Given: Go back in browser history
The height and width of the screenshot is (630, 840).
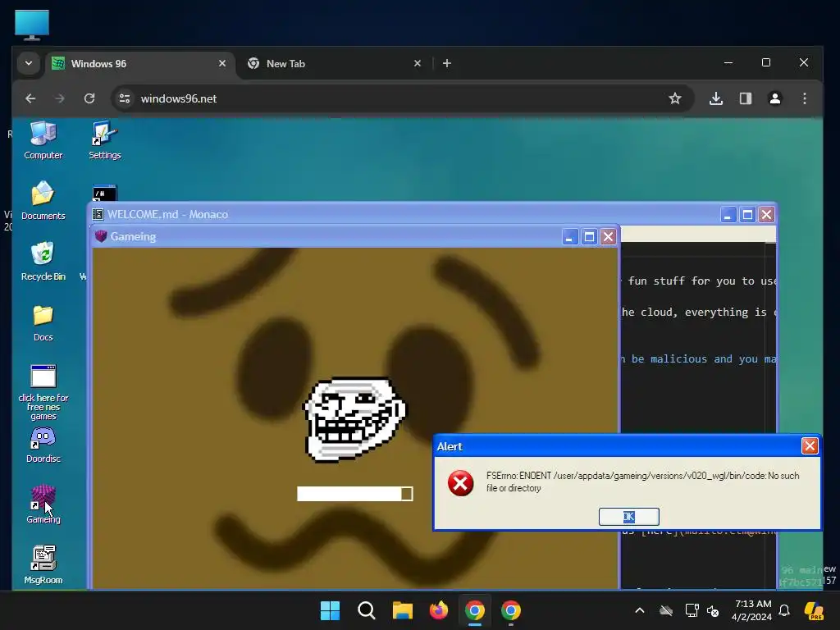Looking at the screenshot, I should click(30, 98).
